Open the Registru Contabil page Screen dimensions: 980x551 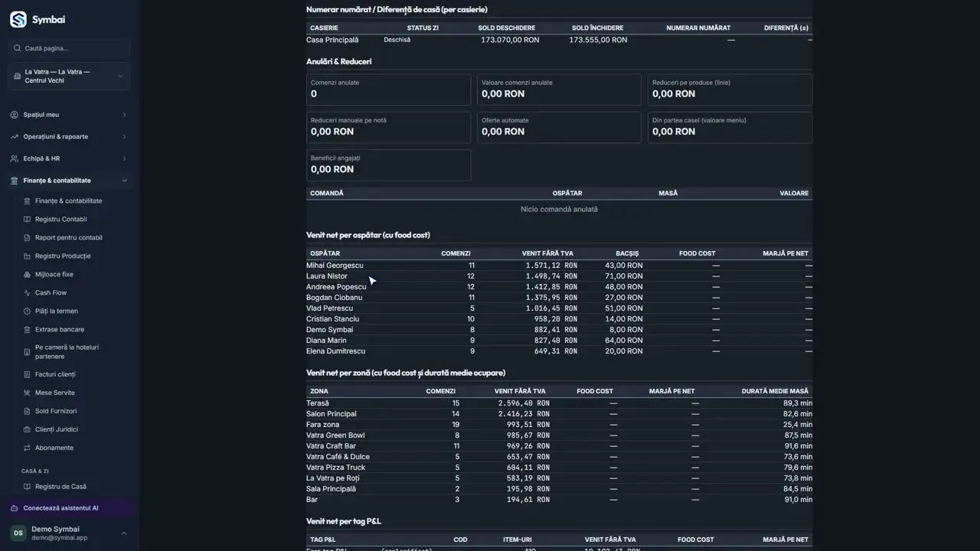[x=60, y=220]
